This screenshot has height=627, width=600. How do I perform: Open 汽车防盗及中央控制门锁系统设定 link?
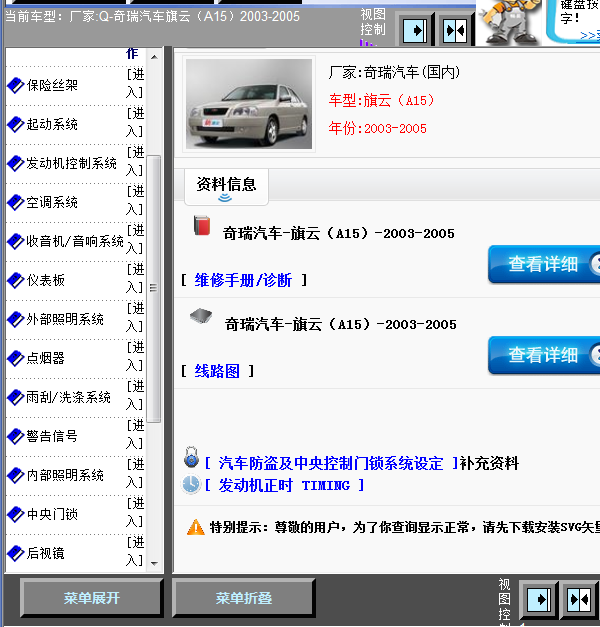[331, 463]
